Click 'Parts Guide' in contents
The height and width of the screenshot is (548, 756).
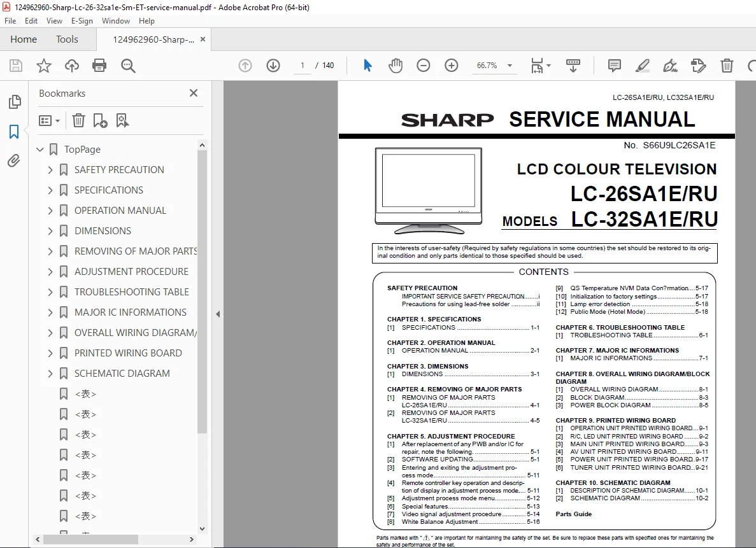click(x=573, y=514)
